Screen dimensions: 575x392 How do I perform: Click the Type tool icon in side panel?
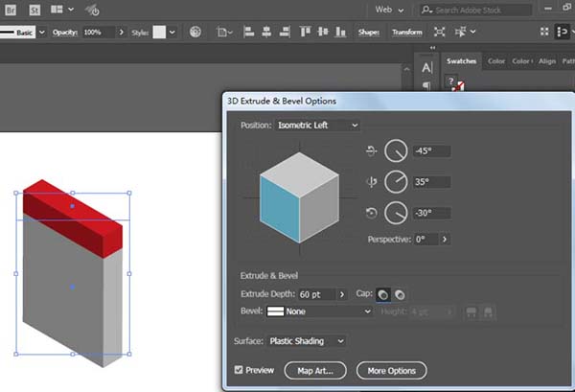pos(426,67)
